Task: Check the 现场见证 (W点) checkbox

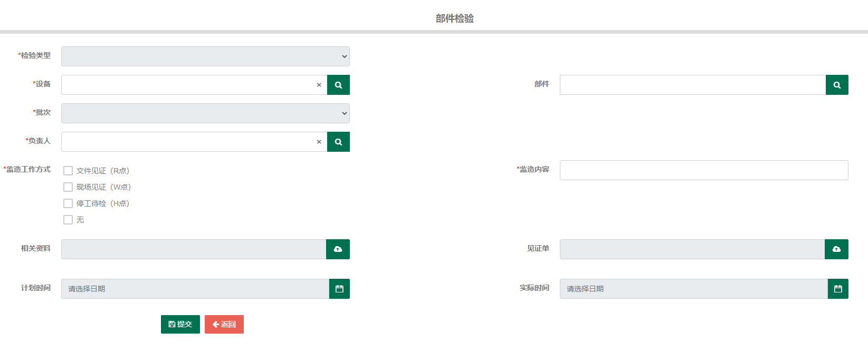Action: click(x=68, y=187)
